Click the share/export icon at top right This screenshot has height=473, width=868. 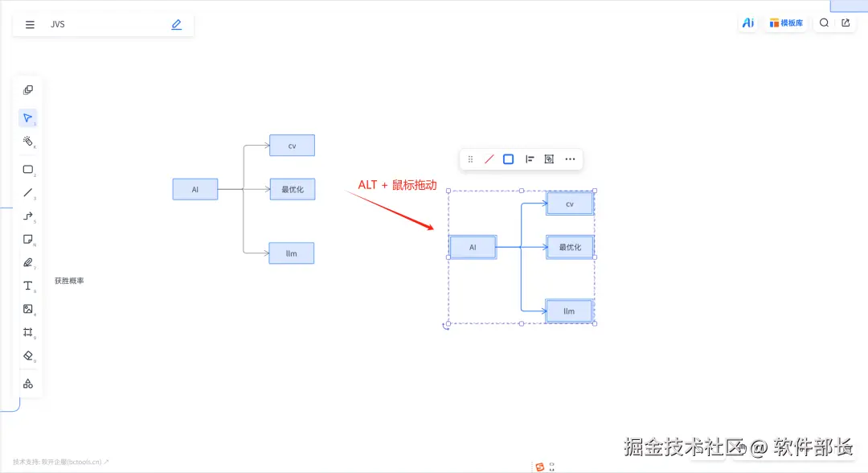coord(845,23)
